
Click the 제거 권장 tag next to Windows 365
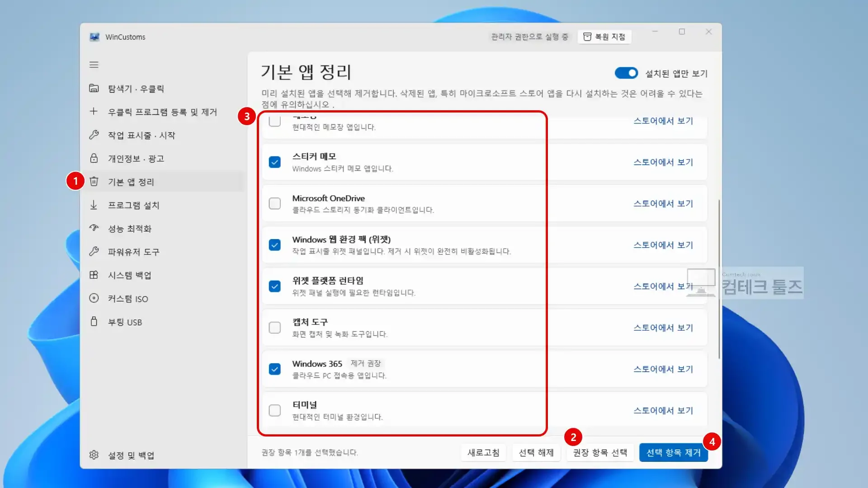point(366,363)
